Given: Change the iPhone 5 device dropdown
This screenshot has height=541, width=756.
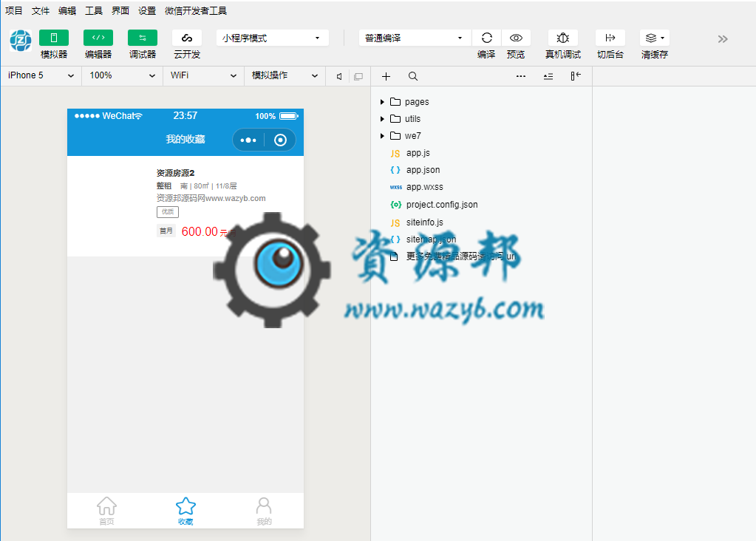Looking at the screenshot, I should [x=41, y=75].
